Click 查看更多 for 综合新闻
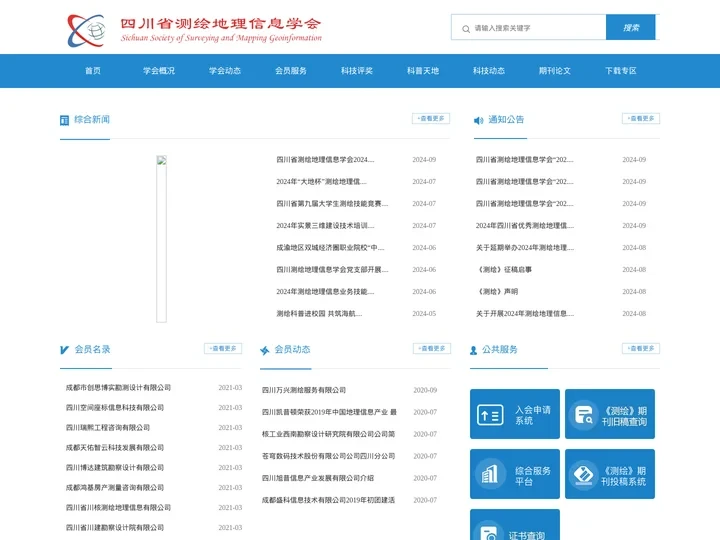720x540 pixels. coord(431,118)
